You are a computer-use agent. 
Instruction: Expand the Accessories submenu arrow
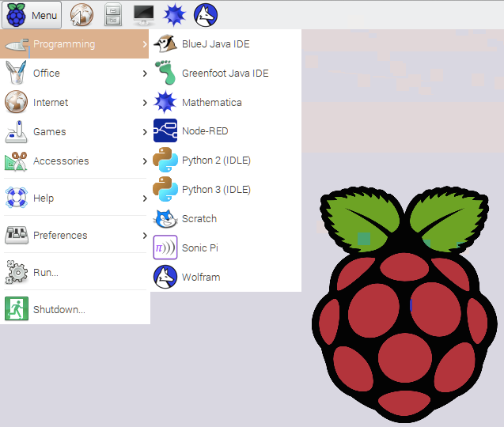tap(145, 161)
